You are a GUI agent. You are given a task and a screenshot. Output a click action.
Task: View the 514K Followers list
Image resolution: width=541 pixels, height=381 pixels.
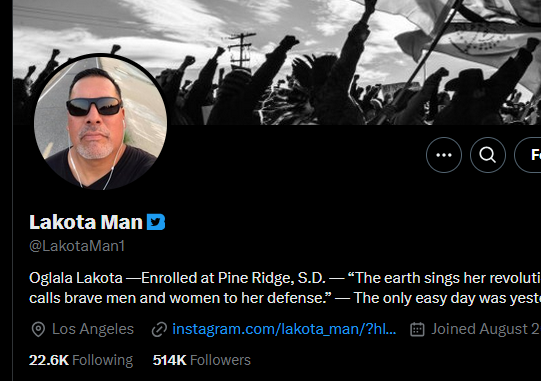[202, 360]
